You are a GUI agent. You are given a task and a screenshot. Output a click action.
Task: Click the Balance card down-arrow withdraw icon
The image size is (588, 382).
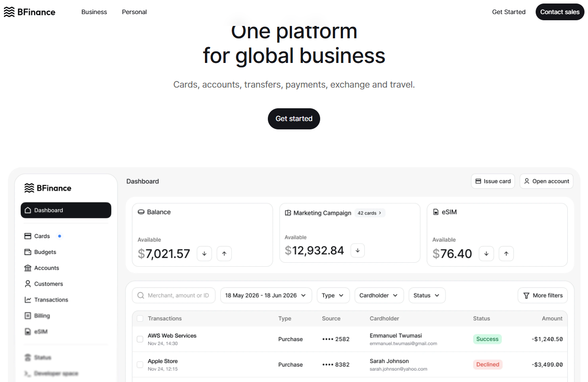(205, 253)
